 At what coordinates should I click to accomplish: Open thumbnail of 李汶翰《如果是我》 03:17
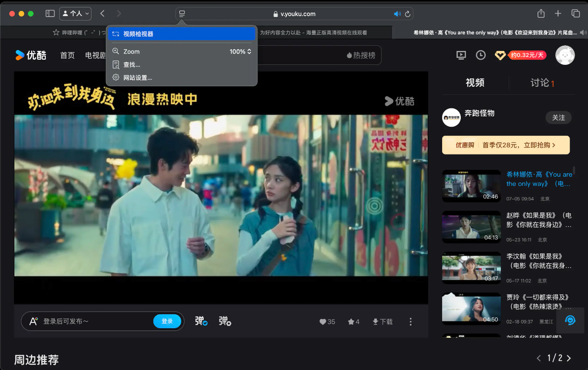[x=471, y=268]
